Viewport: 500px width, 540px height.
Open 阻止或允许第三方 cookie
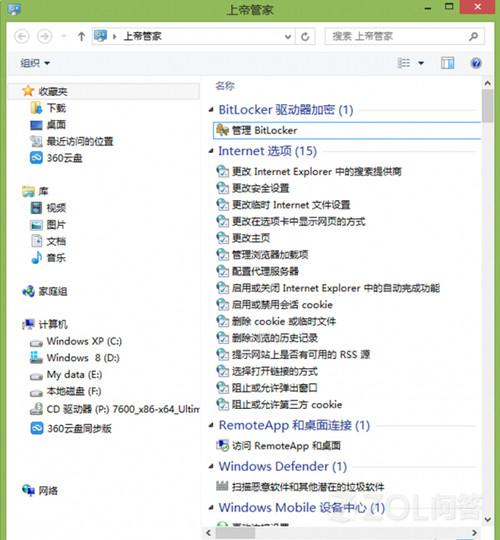coord(287,405)
